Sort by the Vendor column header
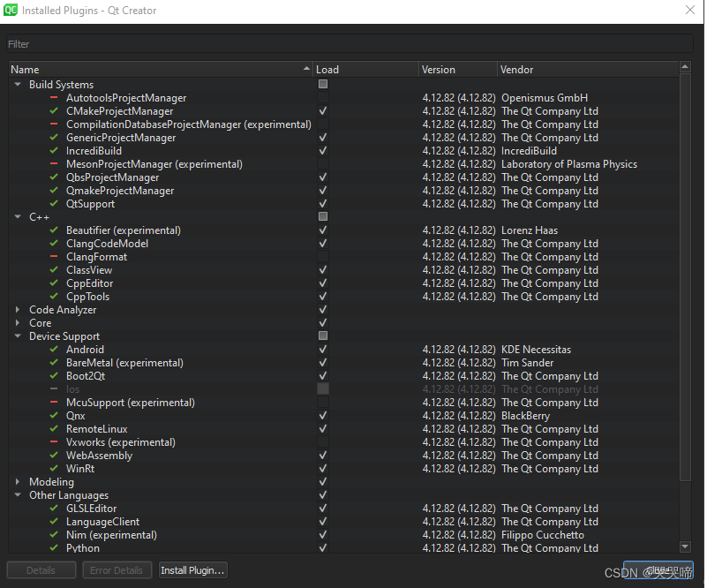Screen dimensions: 707x588 coord(588,70)
